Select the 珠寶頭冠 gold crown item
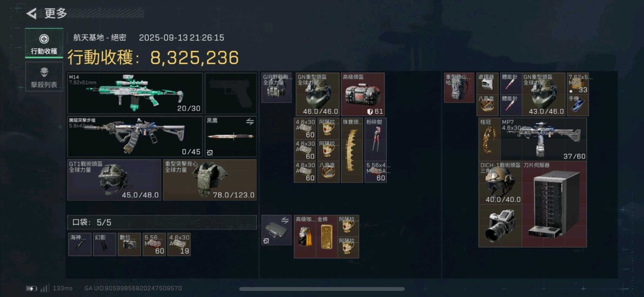 (352, 150)
